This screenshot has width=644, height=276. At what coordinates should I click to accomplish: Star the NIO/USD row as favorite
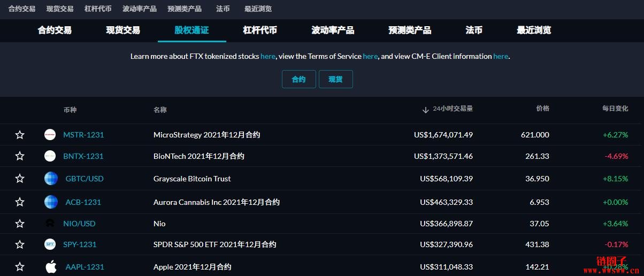[20, 224]
